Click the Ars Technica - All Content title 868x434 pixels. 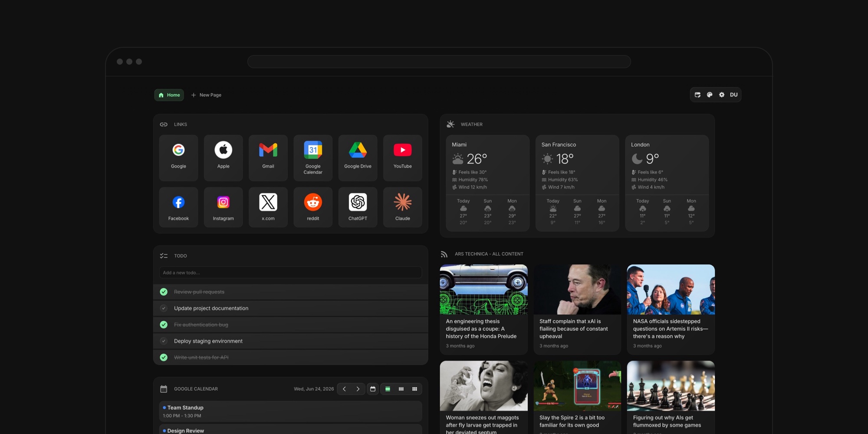click(x=489, y=254)
